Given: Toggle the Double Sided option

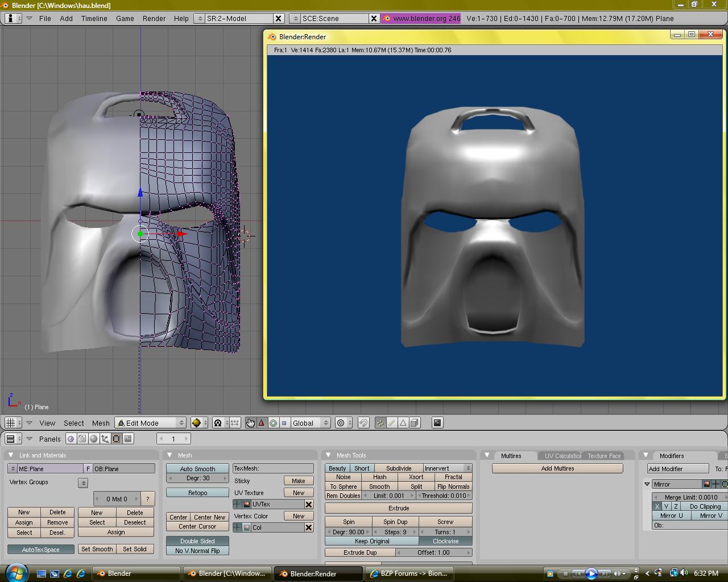Looking at the screenshot, I should [x=197, y=541].
